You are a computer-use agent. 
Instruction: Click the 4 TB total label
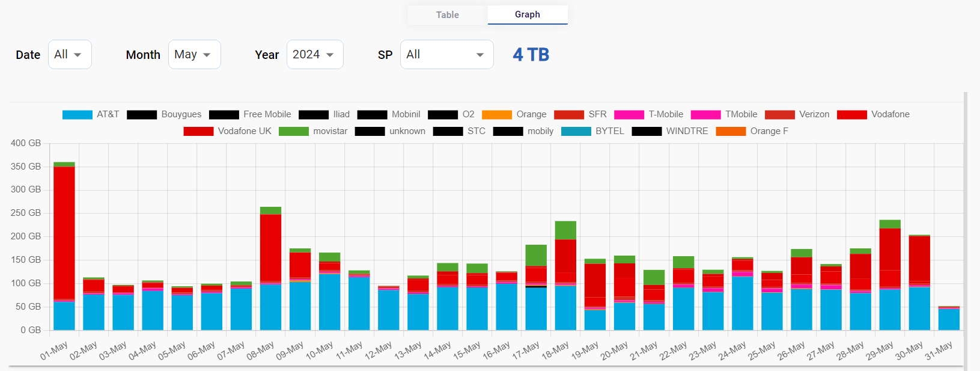click(x=531, y=55)
